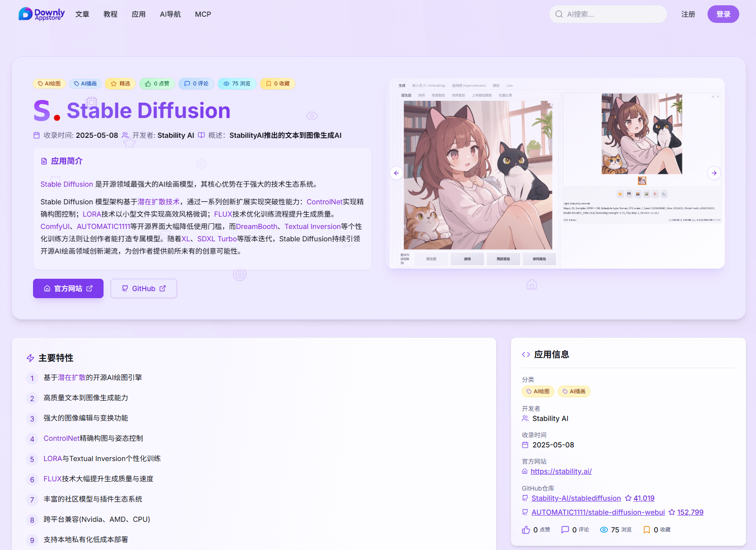Click the star icon beside 41,019
The width and height of the screenshot is (756, 550).
click(628, 498)
